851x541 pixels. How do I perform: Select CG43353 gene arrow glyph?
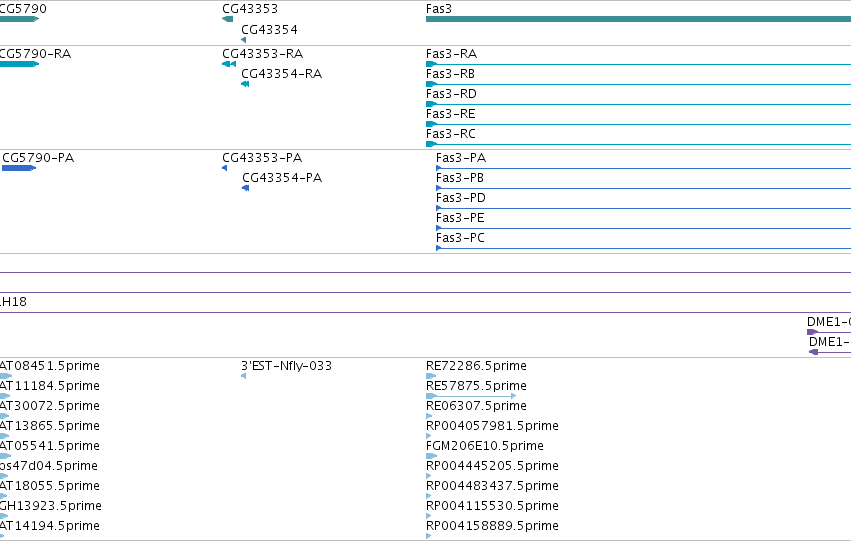[227, 19]
